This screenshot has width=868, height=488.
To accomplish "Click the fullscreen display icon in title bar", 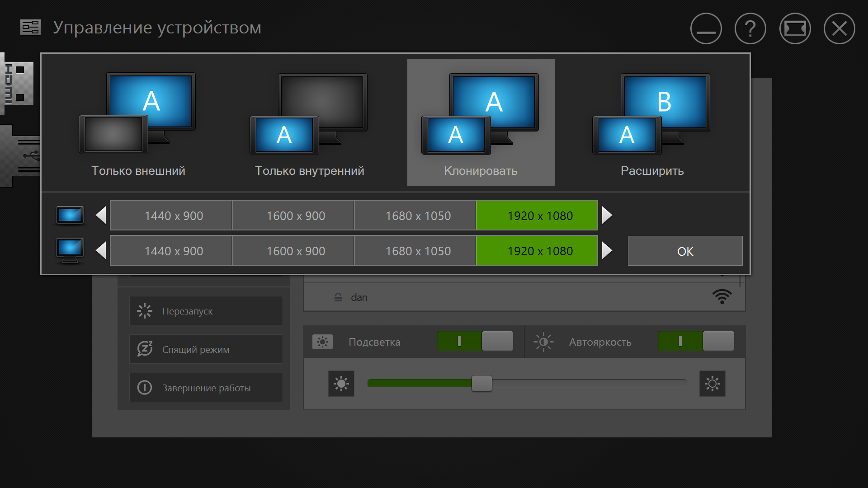I will tap(795, 28).
